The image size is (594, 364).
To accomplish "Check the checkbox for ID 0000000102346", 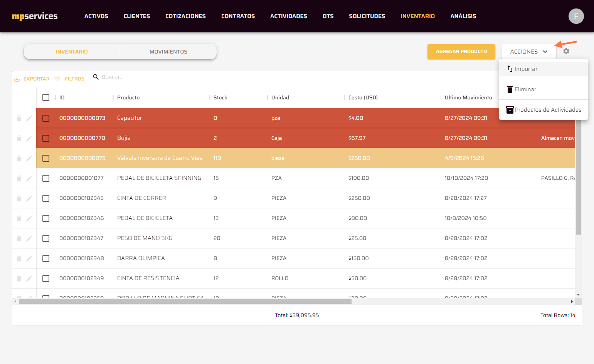I will click(46, 218).
